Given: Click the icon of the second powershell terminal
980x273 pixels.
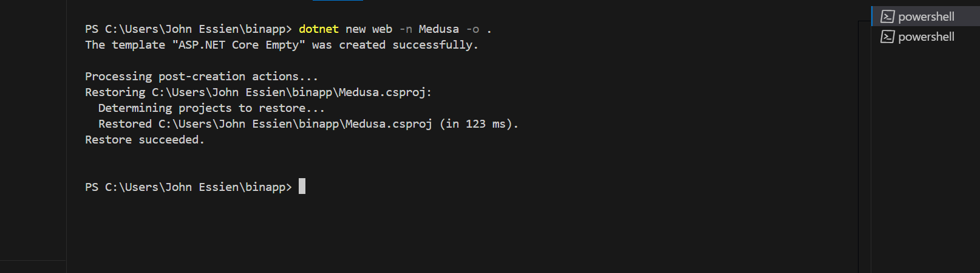Looking at the screenshot, I should coord(887,36).
